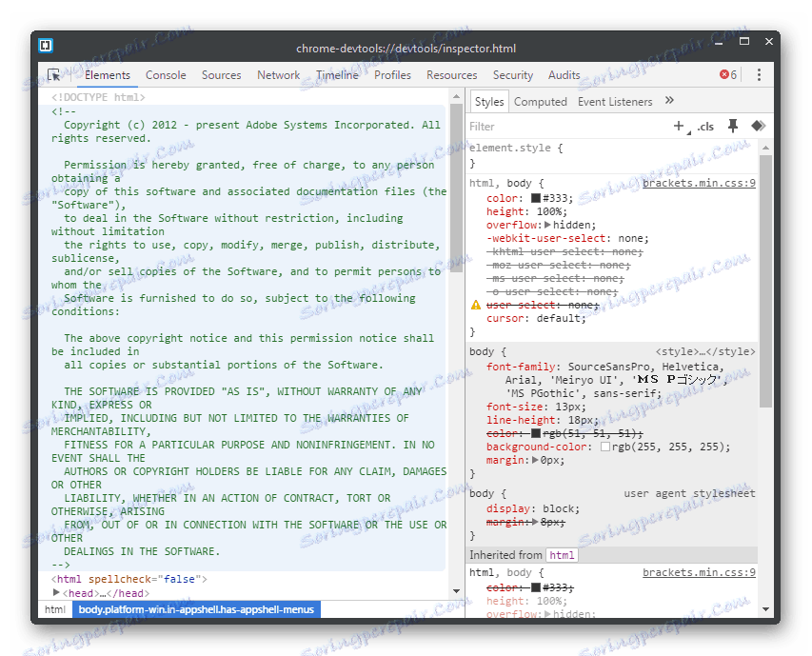This screenshot has height=656, width=812.
Task: Maximize the DevTools window
Action: click(744, 42)
